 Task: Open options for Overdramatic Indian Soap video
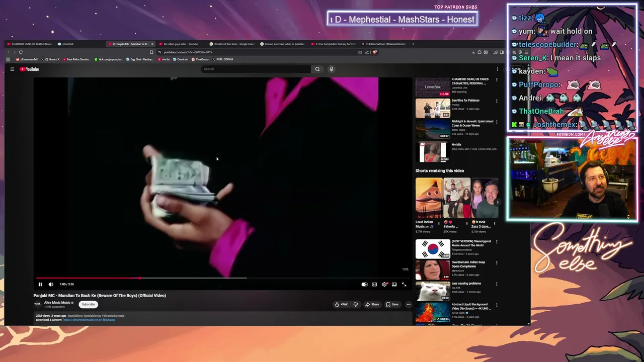pos(497,262)
